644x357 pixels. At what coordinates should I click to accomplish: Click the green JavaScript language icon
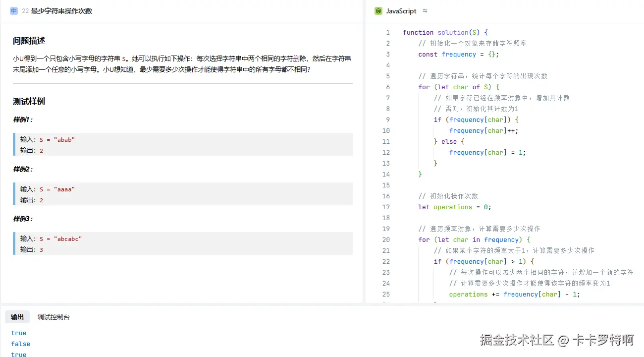click(x=378, y=10)
